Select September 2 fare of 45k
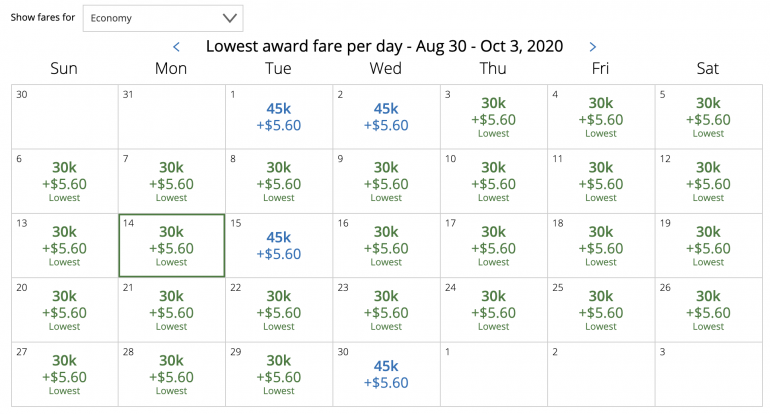The height and width of the screenshot is (414, 770). pyautogui.click(x=386, y=117)
